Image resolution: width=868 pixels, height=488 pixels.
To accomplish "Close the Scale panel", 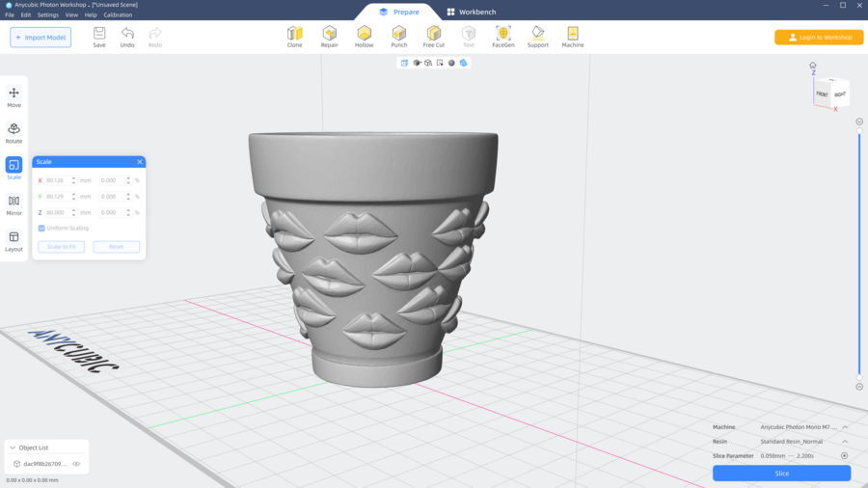I will pos(140,162).
